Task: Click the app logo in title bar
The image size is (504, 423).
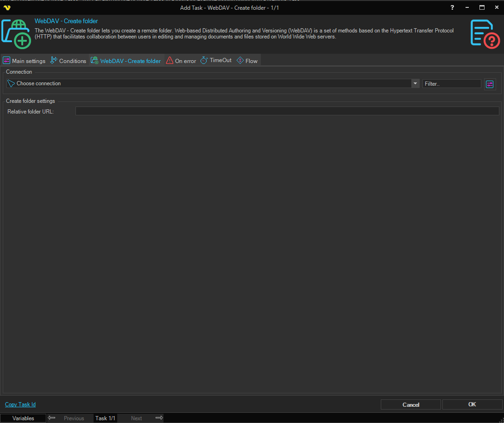Action: tap(6, 7)
